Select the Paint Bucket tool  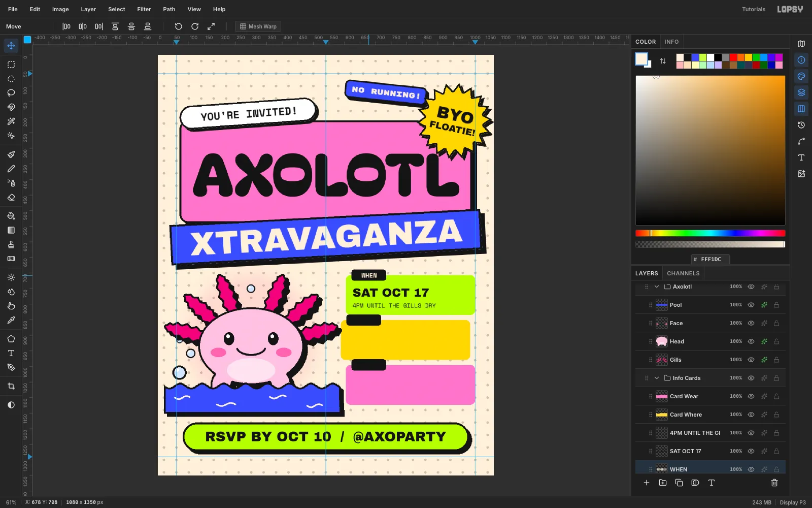pyautogui.click(x=11, y=216)
